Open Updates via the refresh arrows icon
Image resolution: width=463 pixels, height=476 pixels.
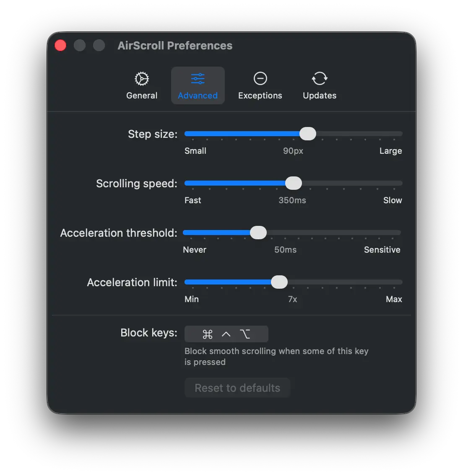coord(319,79)
